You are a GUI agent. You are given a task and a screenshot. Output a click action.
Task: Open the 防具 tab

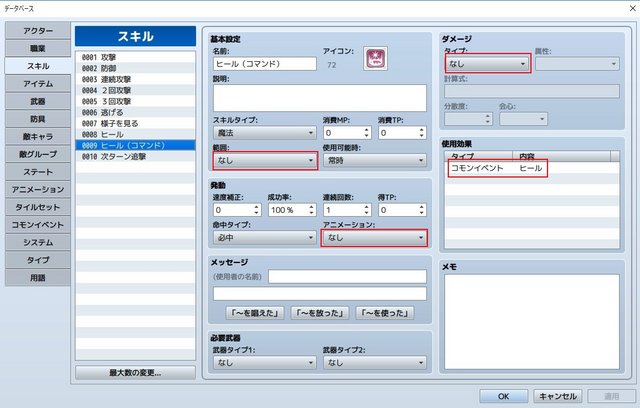(x=38, y=119)
